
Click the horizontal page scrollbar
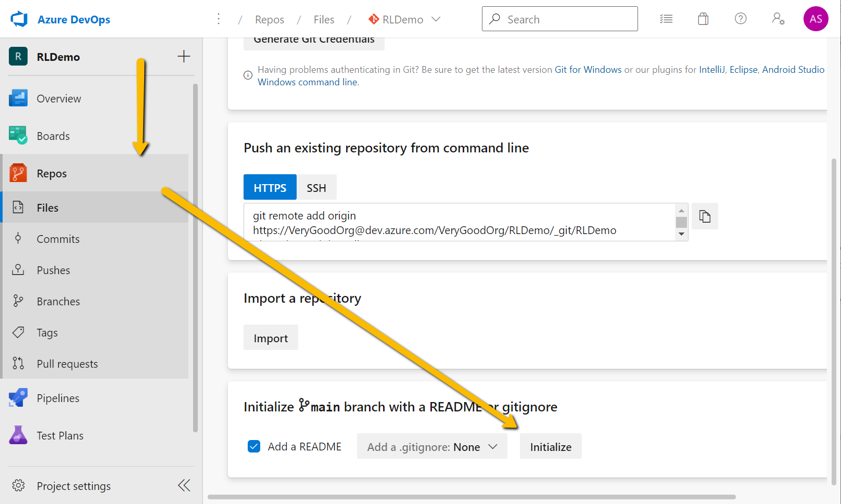coord(472,497)
